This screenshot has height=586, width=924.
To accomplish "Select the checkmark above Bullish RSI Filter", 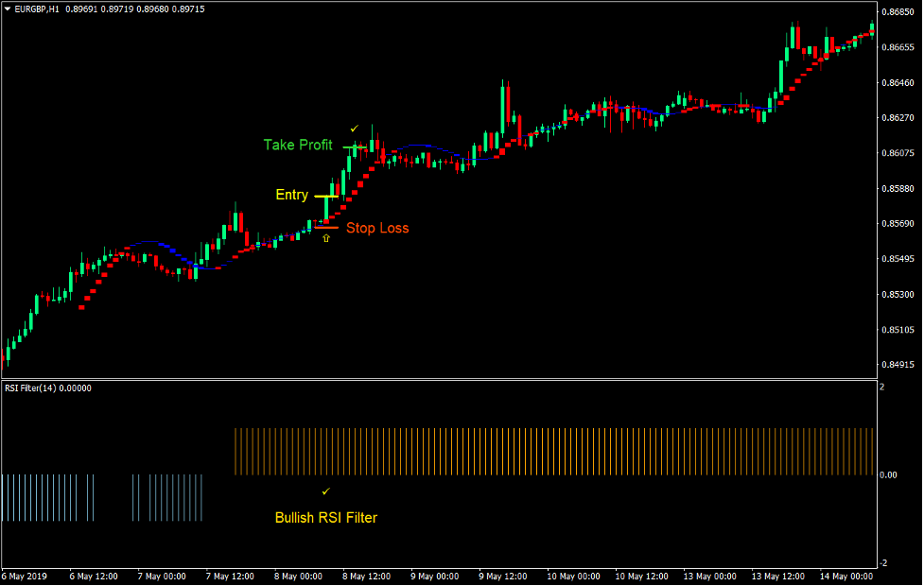I will [x=326, y=491].
